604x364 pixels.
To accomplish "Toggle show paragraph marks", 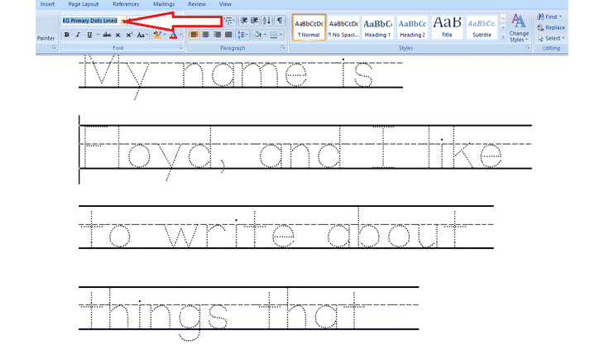I will click(x=280, y=21).
